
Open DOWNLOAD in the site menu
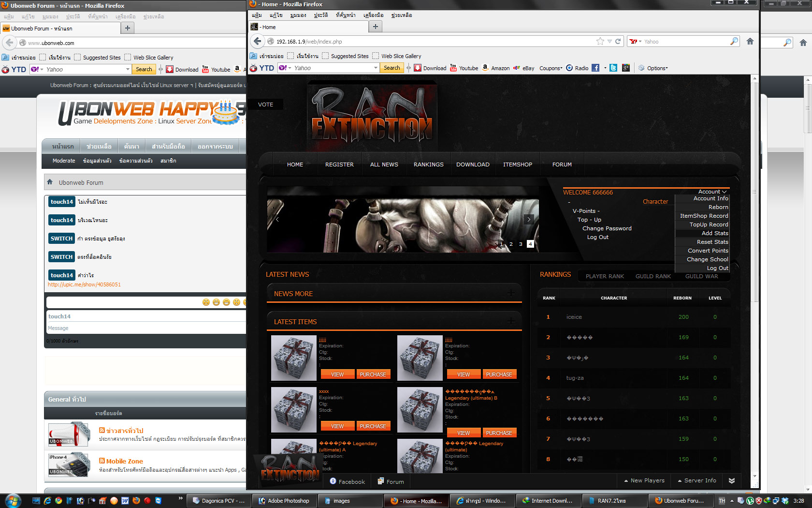click(473, 164)
